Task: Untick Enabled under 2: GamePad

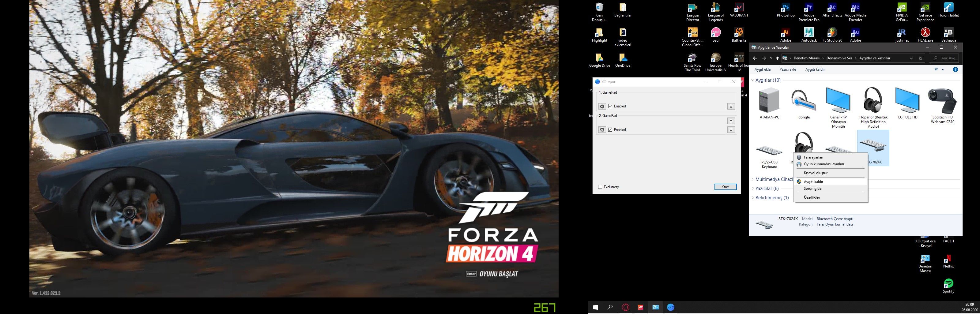Action: 610,130
